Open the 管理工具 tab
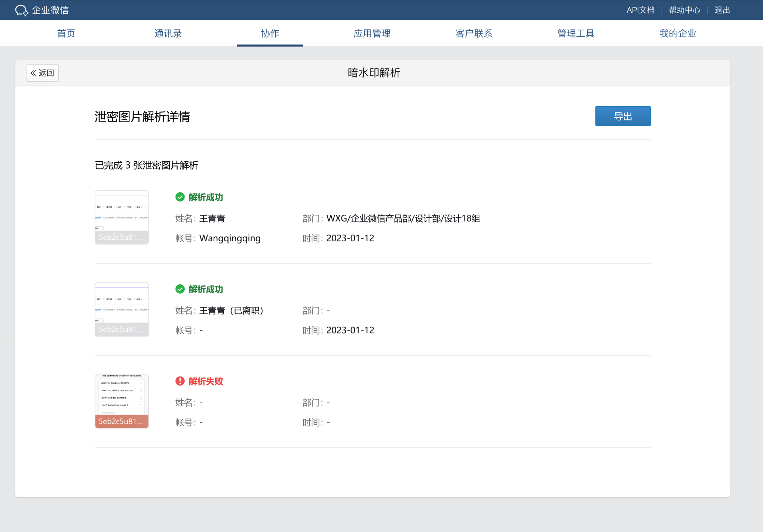763x532 pixels. (x=576, y=33)
